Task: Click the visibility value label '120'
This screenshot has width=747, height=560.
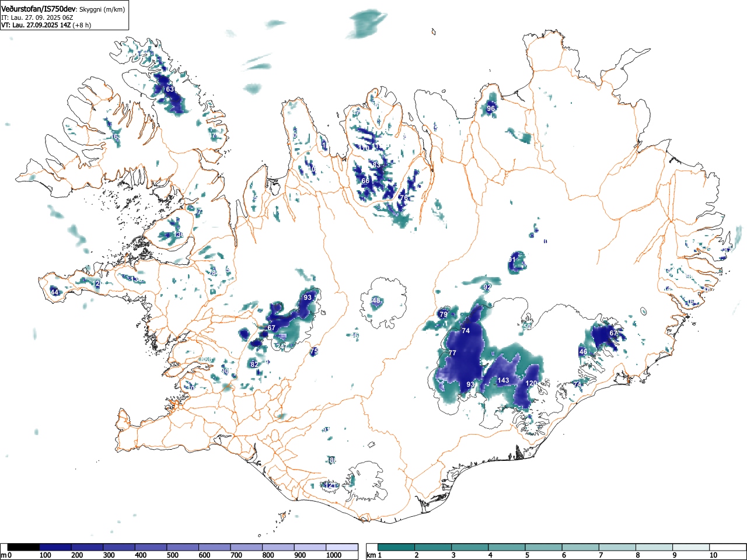Action: 531,383
